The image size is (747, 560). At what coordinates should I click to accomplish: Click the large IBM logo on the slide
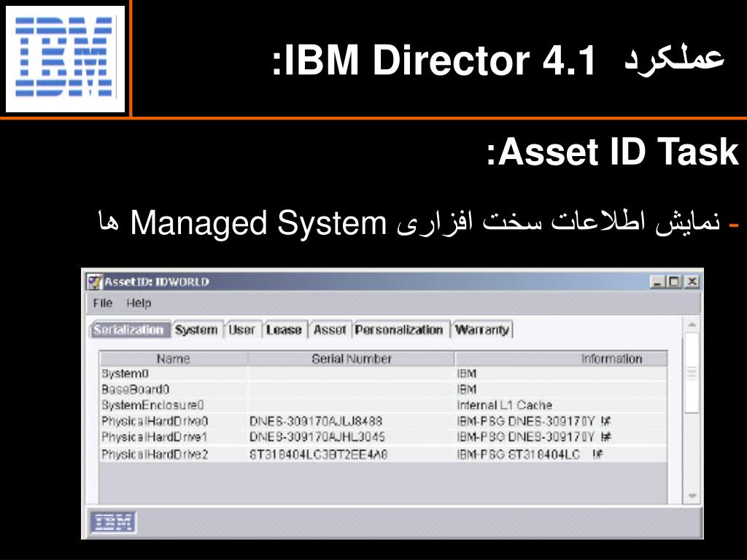65,58
